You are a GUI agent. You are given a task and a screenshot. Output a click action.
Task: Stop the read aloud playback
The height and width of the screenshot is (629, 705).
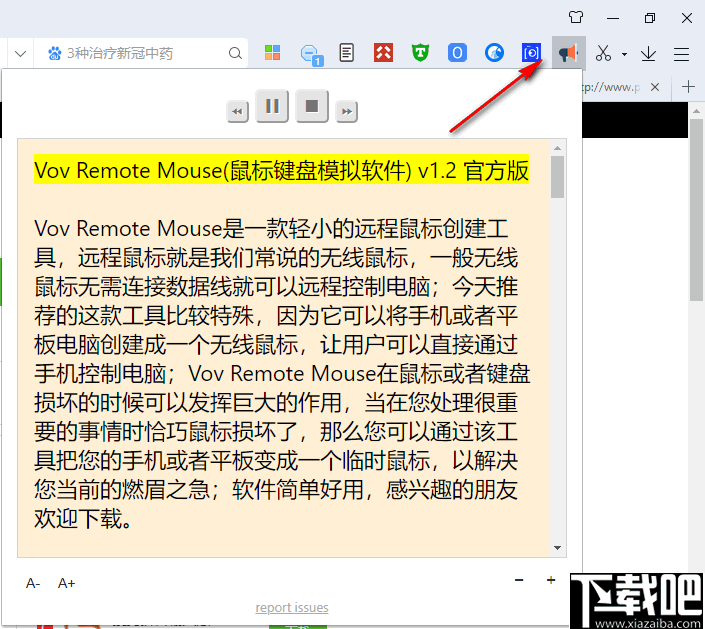click(312, 106)
